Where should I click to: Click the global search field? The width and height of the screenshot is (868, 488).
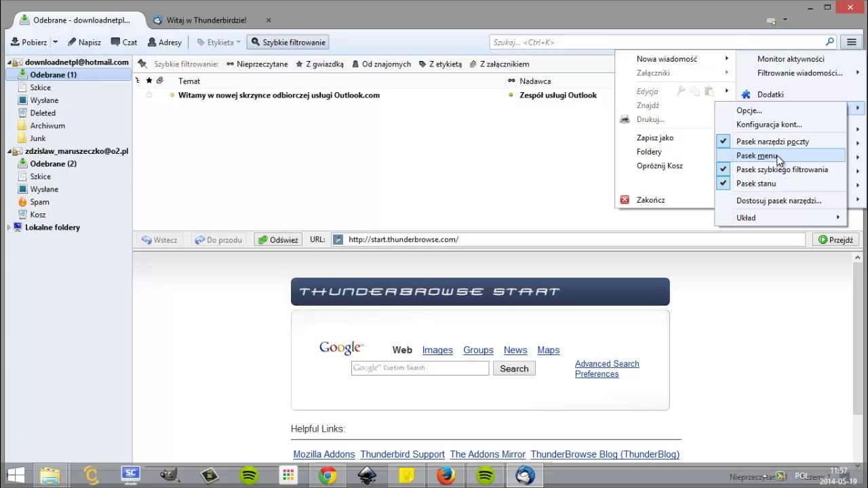point(663,42)
